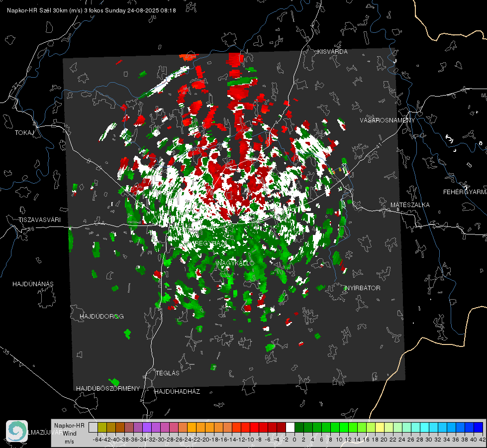This screenshot has height=448, width=487.
Task: Click the m/s unit label in the legend
Action: tap(69, 442)
